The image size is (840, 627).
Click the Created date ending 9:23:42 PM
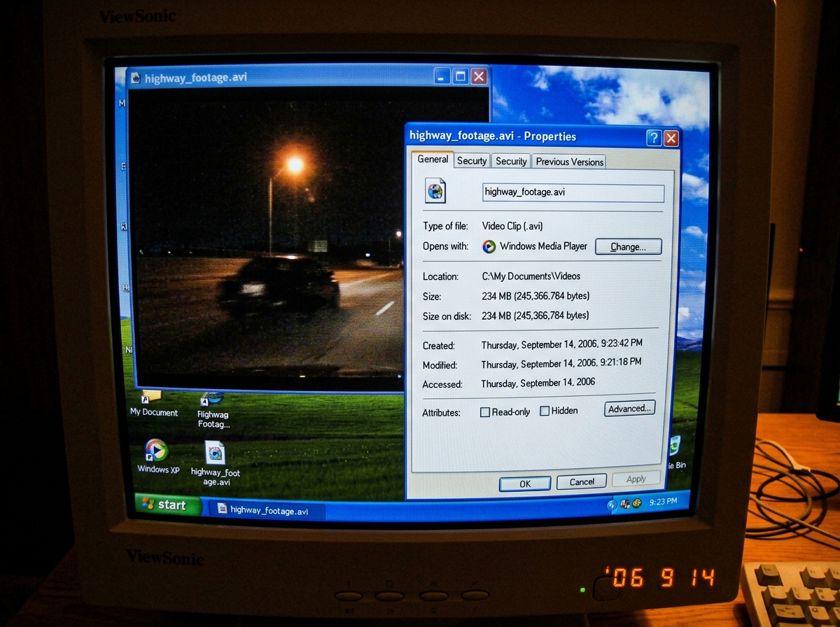pos(561,344)
